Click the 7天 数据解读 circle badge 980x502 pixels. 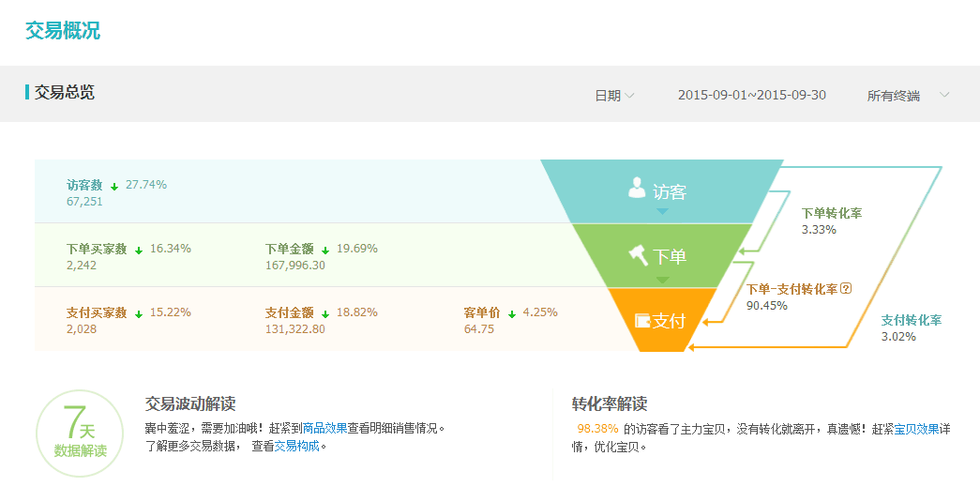click(80, 434)
